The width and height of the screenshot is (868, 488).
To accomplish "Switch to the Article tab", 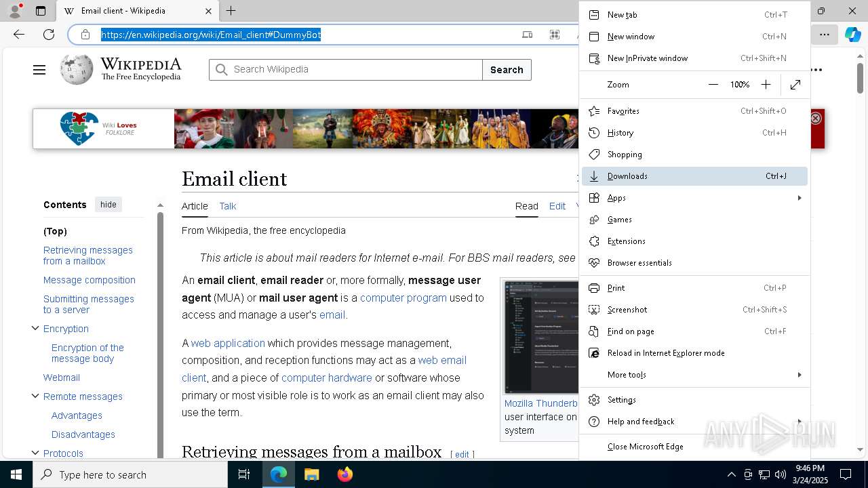I will 195,206.
